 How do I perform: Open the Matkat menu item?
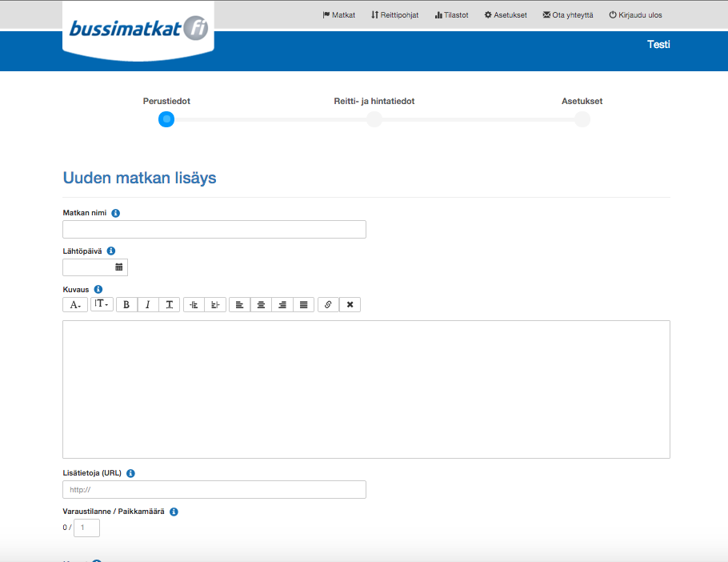click(x=338, y=15)
